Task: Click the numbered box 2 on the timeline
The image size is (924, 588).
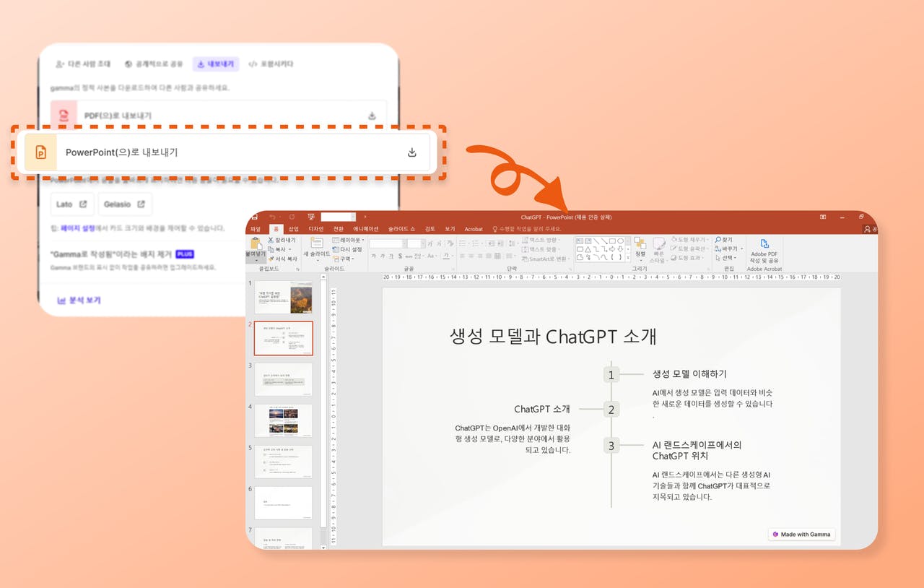Action: pyautogui.click(x=611, y=410)
